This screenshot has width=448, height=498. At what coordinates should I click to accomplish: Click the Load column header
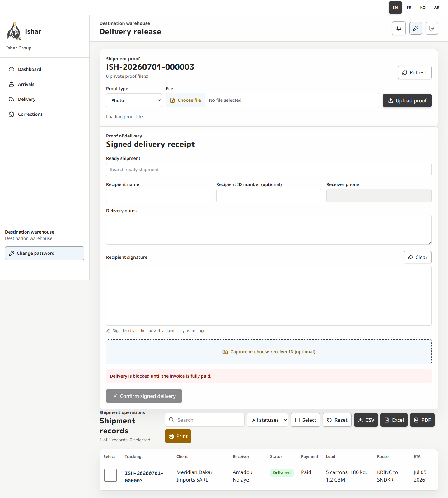[330, 457]
